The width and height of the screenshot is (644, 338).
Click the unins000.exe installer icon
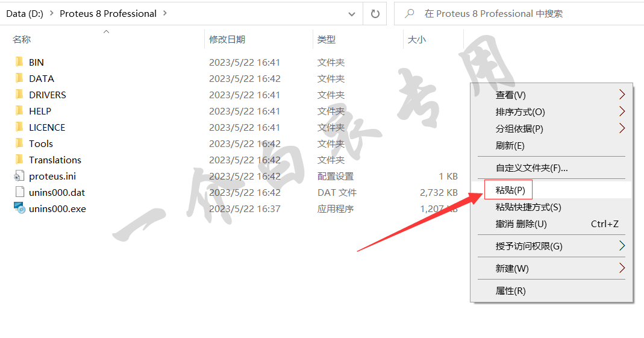19,208
